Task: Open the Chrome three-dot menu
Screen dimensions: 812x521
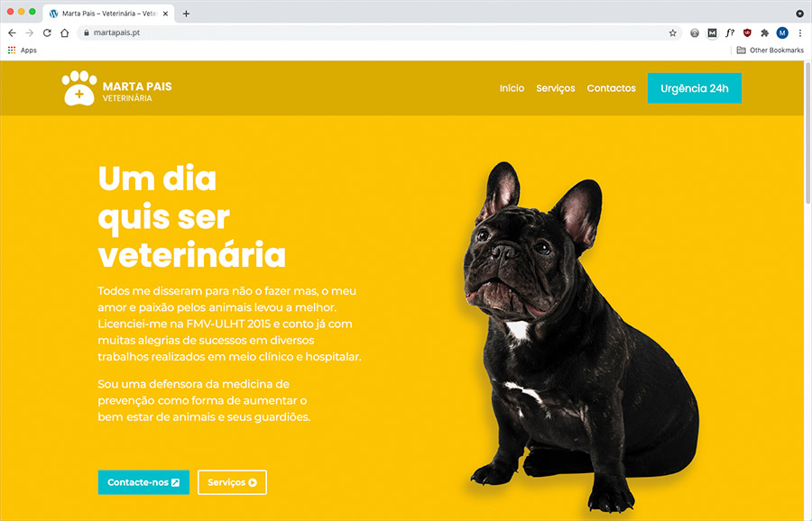Action: pyautogui.click(x=800, y=32)
